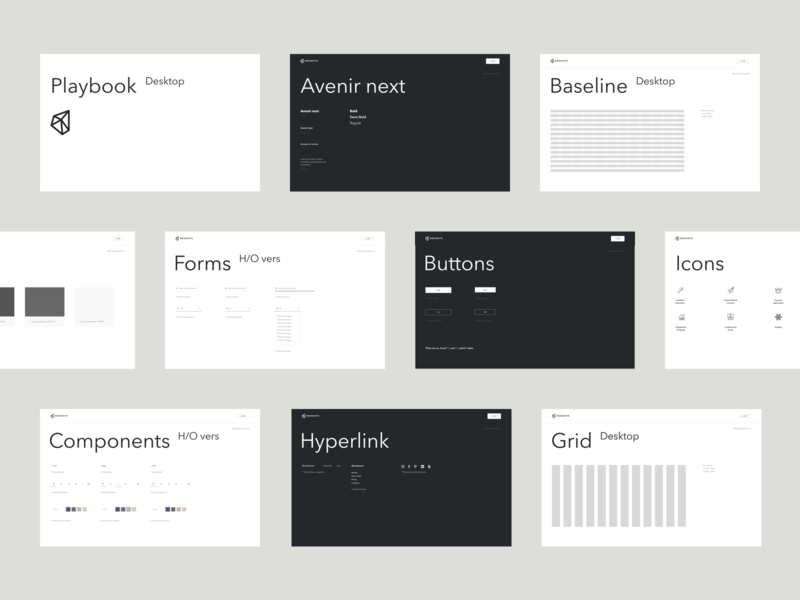Click the 'Desktop' label beside Grid title
Screen dimensions: 800x600
619,436
